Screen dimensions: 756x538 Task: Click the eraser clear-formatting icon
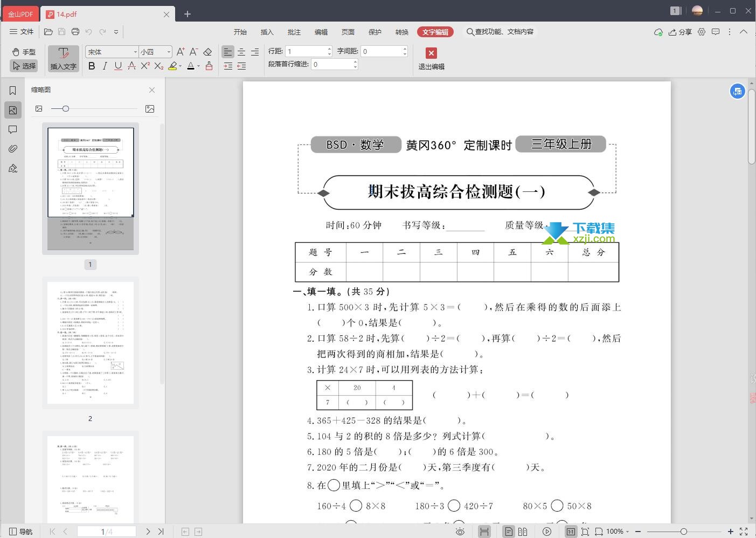click(207, 52)
